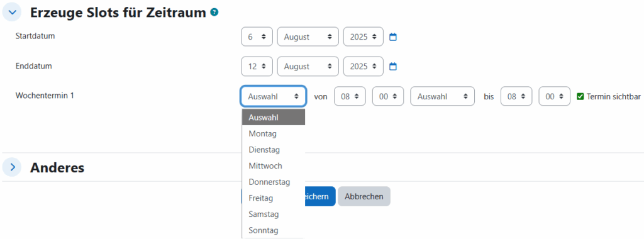Click the Abbrechen button
Image resolution: width=644 pixels, height=239 pixels.
(364, 196)
